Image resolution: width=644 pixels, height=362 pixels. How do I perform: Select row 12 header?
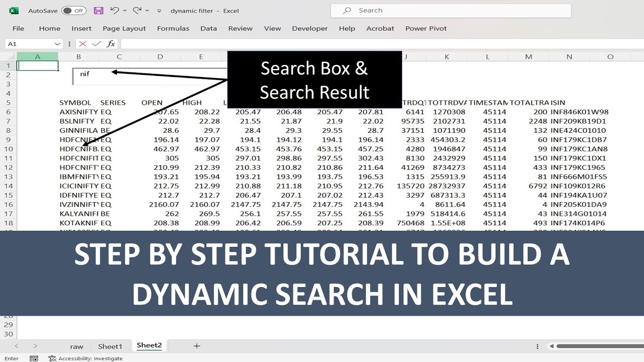click(x=9, y=167)
